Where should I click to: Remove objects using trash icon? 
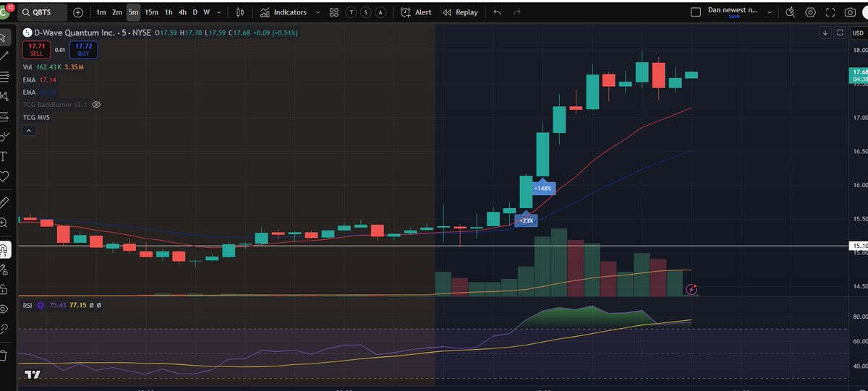4,355
